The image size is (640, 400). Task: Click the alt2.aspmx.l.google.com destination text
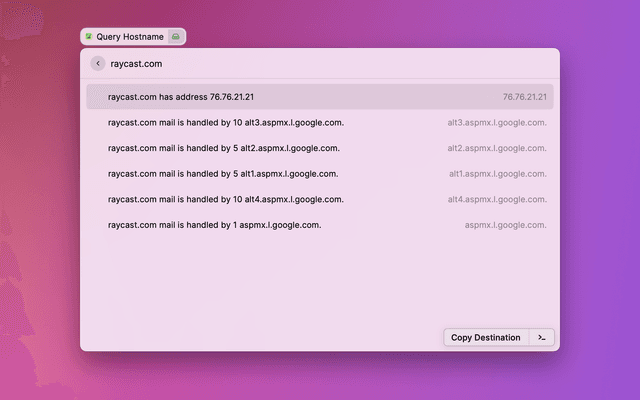coord(497,149)
